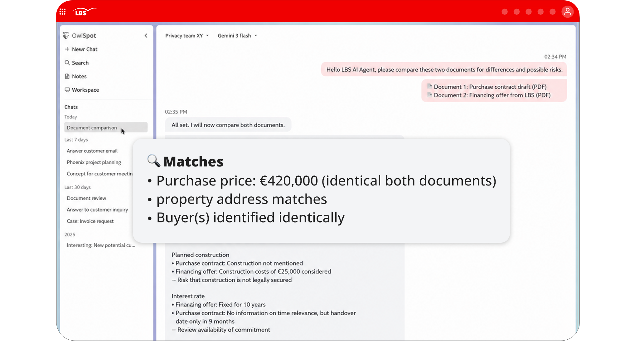Click the user message about comparing documents
The width and height of the screenshot is (630, 364).
click(x=444, y=69)
